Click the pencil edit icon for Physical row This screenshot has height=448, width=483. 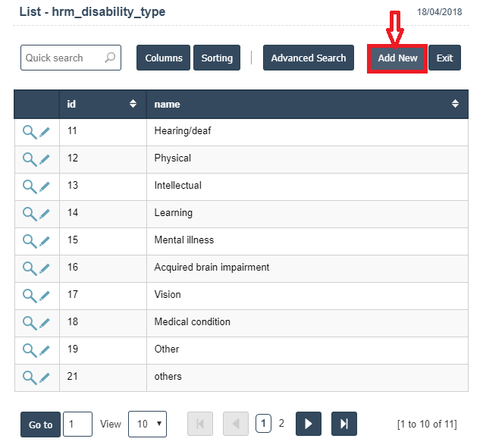point(45,159)
